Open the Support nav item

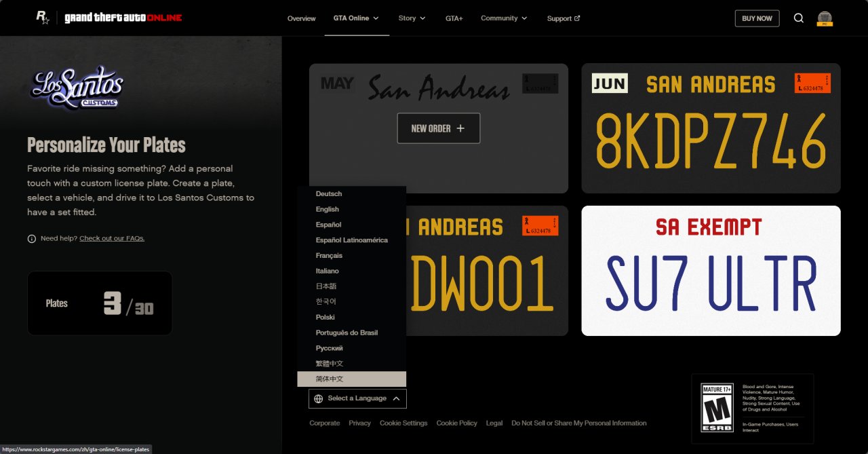(x=564, y=18)
